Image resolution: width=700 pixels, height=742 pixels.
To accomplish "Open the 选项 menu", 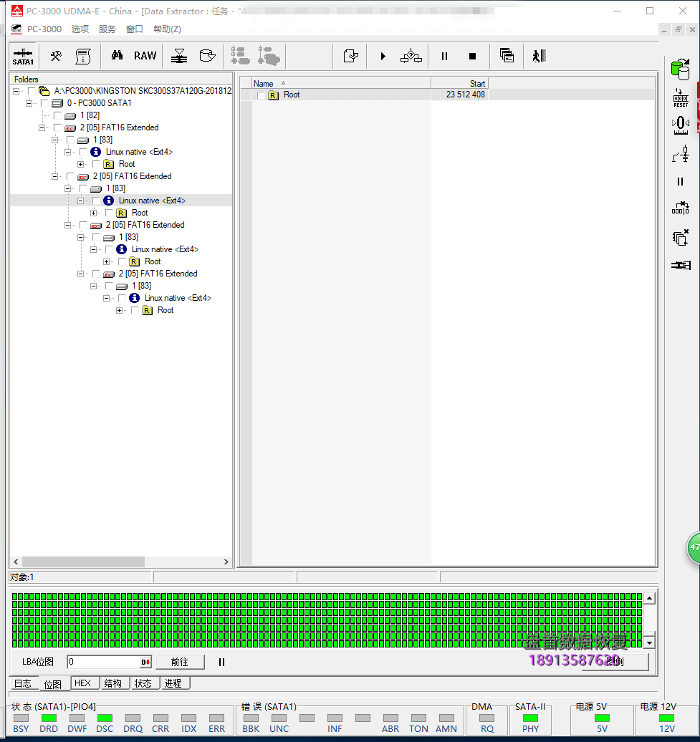I will (x=80, y=29).
